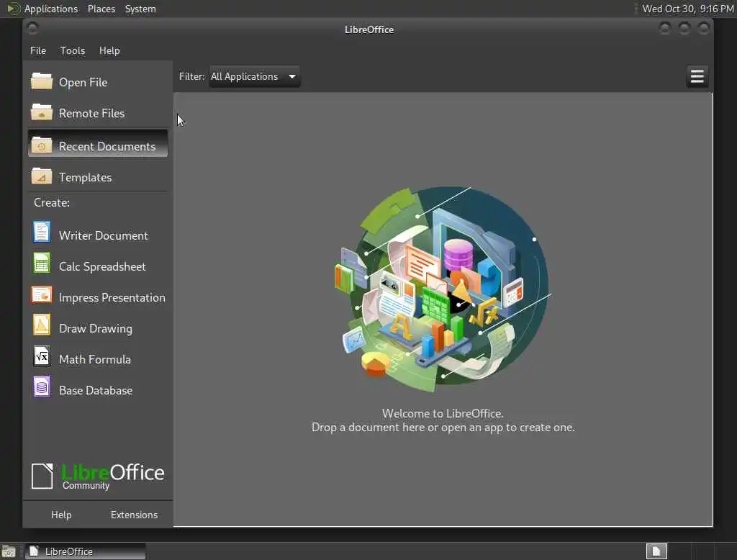
Task: Click the LibreOffice Community logo
Action: (x=98, y=475)
